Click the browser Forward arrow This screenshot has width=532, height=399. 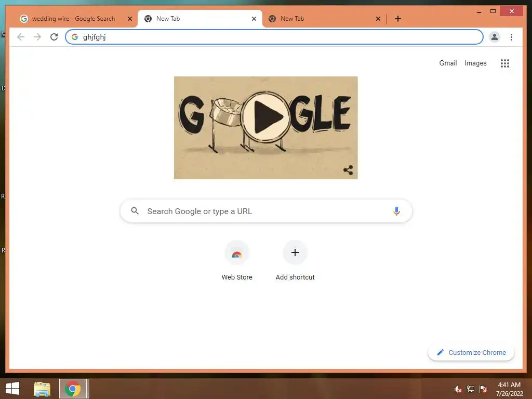pyautogui.click(x=37, y=37)
